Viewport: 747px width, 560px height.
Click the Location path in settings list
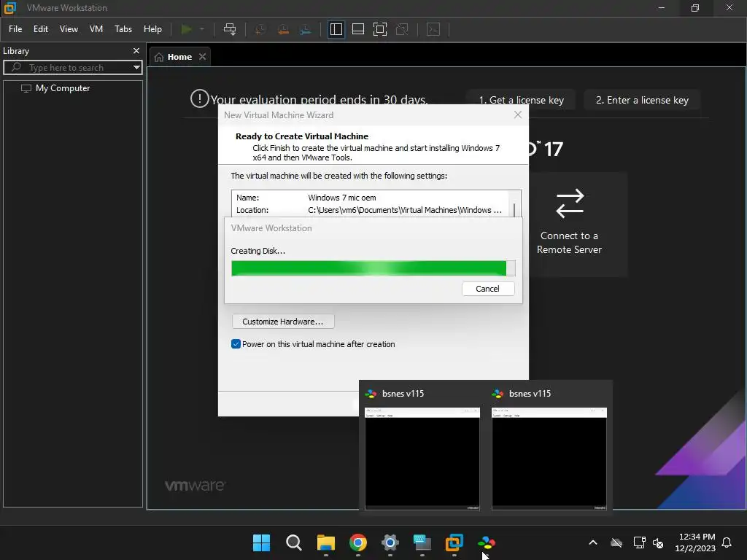pyautogui.click(x=405, y=210)
